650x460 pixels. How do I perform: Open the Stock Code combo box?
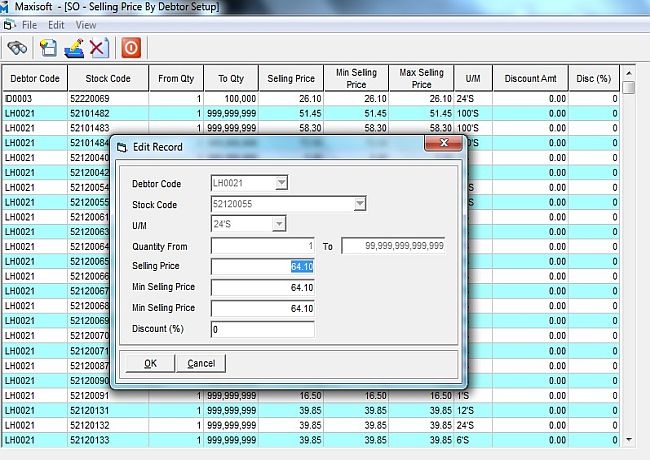[359, 204]
